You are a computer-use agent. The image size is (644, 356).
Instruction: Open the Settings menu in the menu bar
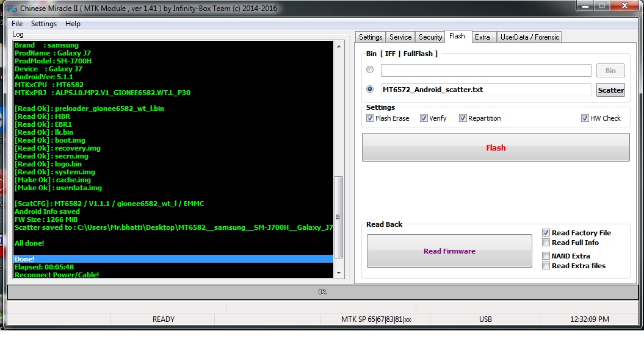tap(44, 24)
